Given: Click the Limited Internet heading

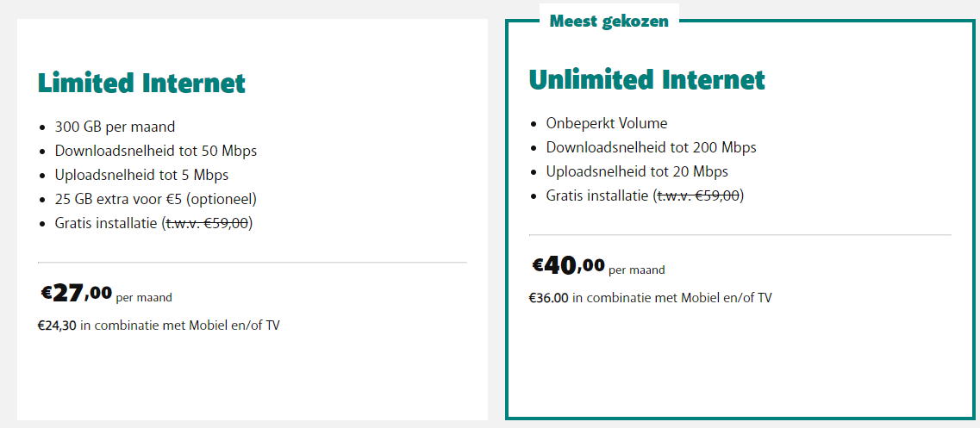Looking at the screenshot, I should click(x=142, y=83).
